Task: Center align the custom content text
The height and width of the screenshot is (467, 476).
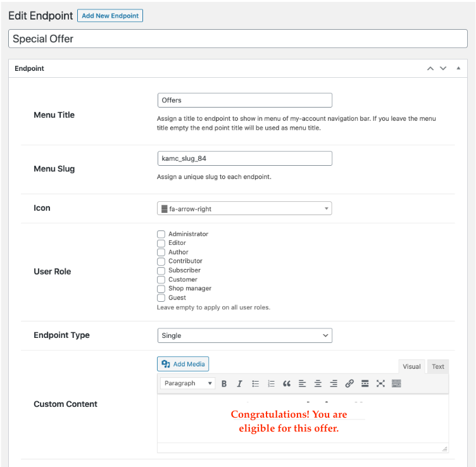Action: (318, 383)
